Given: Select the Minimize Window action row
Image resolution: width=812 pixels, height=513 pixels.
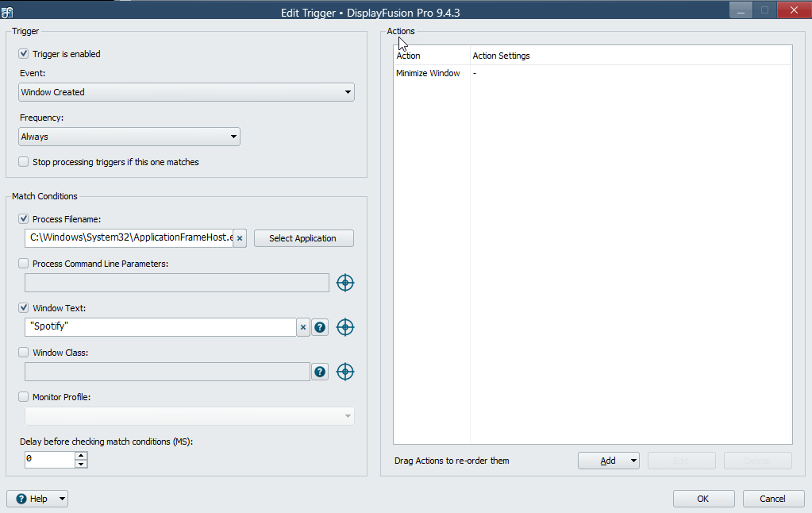Looking at the screenshot, I should [429, 74].
